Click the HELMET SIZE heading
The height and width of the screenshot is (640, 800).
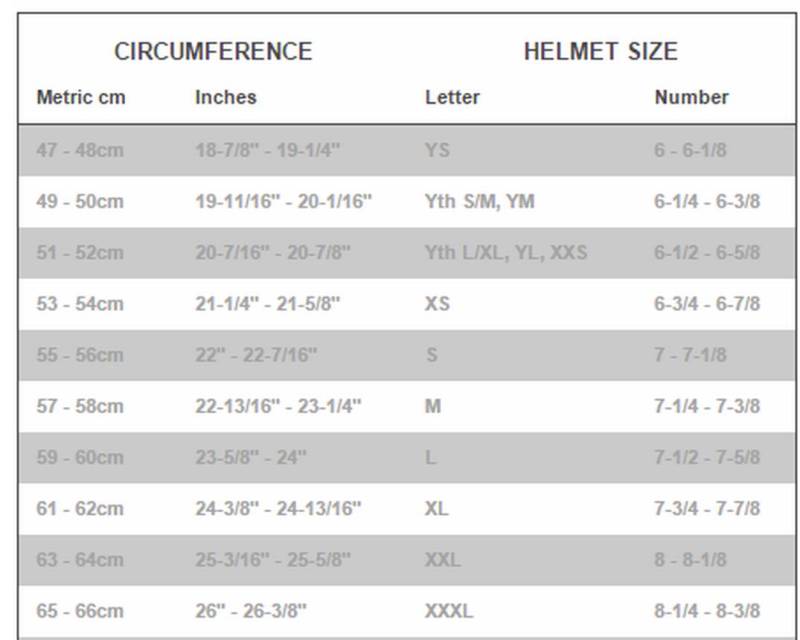click(x=600, y=52)
